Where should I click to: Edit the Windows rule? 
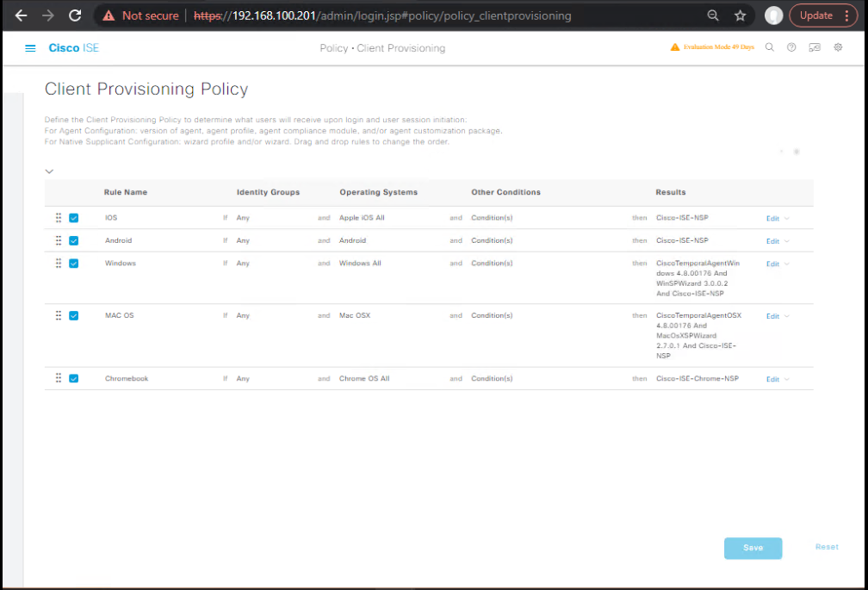[772, 264]
